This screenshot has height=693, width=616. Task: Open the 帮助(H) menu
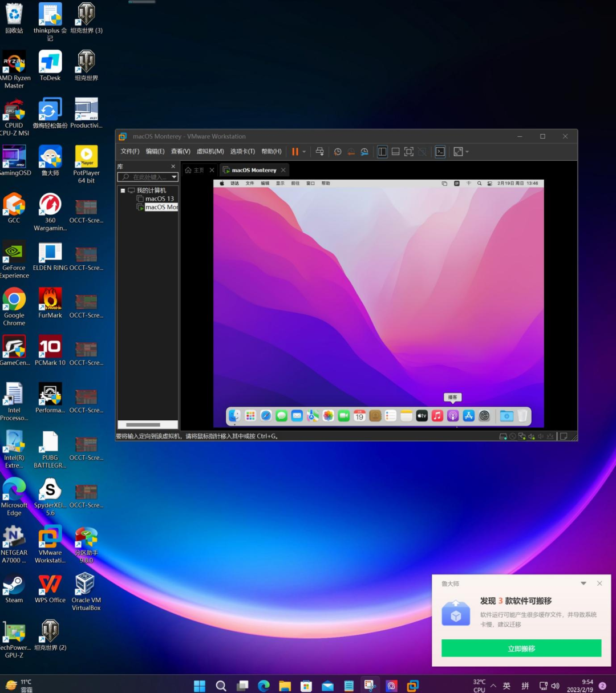click(271, 152)
